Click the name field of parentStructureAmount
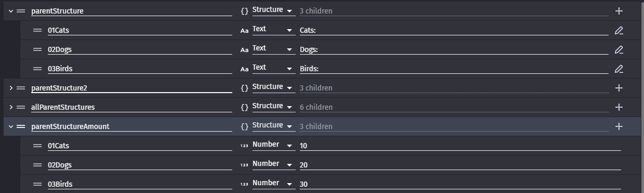 (x=131, y=126)
